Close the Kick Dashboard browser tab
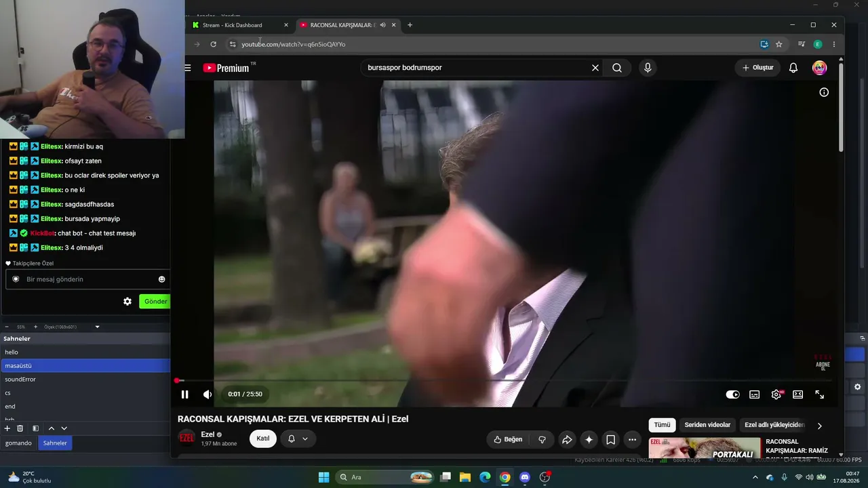 click(285, 25)
